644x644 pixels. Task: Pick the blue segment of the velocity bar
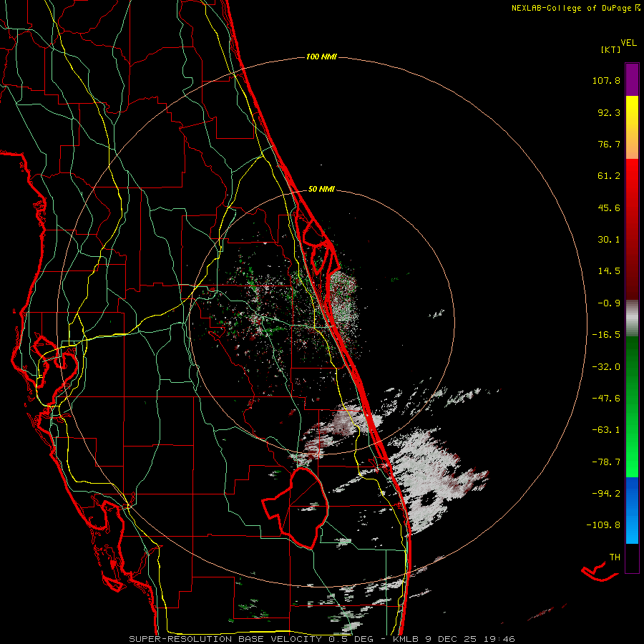click(632, 510)
